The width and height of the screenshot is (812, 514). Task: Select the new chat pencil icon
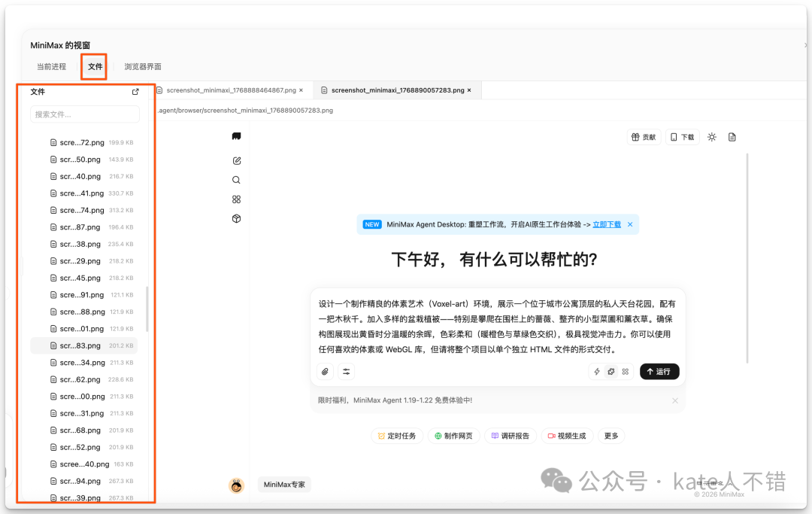point(236,160)
